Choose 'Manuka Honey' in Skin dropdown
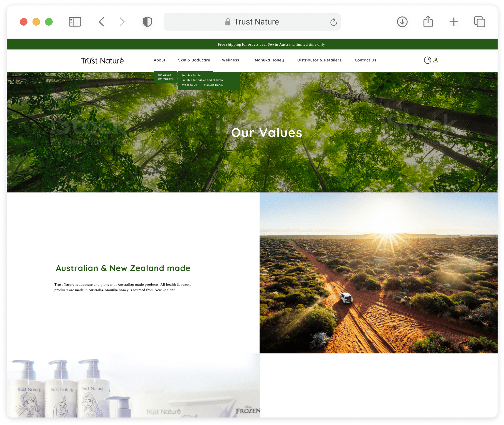Viewport: 504px width, 425px height. (214, 85)
